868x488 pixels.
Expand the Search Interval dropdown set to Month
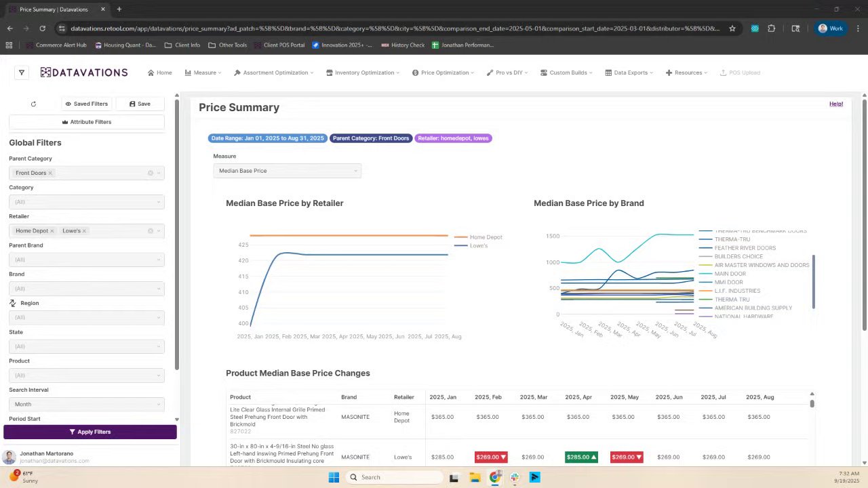tap(87, 404)
